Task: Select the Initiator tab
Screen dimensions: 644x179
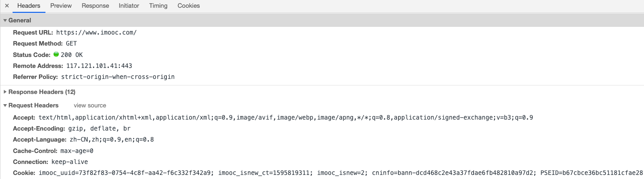Action: pyautogui.click(x=129, y=6)
